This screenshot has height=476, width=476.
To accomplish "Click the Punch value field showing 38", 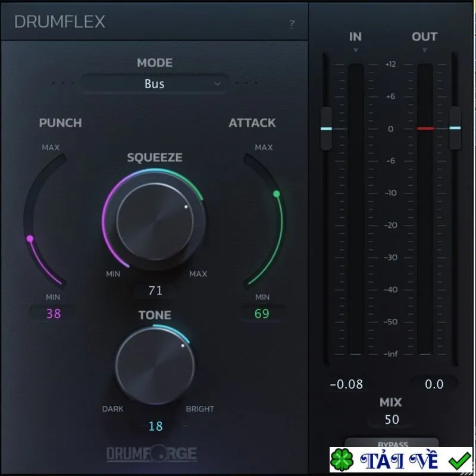I will [54, 314].
